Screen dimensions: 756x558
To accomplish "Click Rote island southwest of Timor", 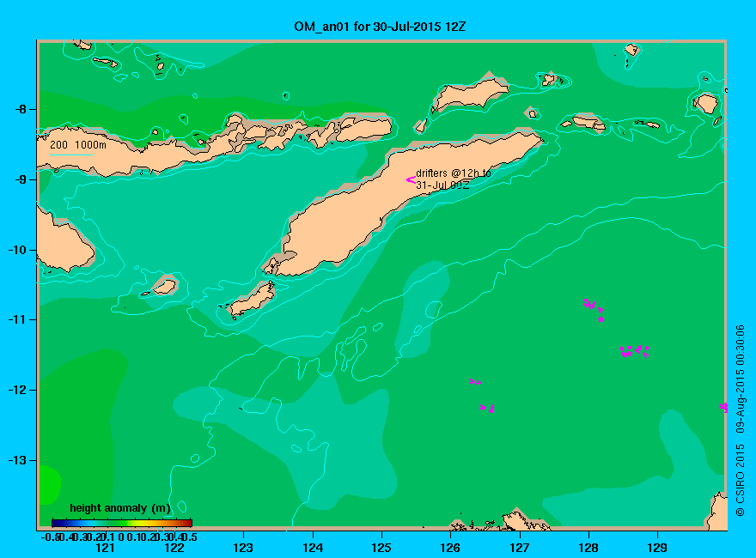I will point(253,300).
